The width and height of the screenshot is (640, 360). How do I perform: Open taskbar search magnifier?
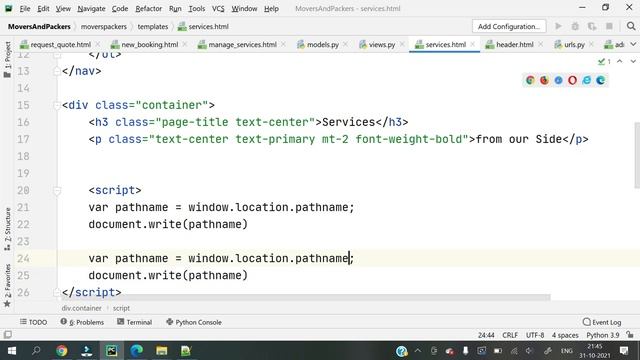(36, 351)
